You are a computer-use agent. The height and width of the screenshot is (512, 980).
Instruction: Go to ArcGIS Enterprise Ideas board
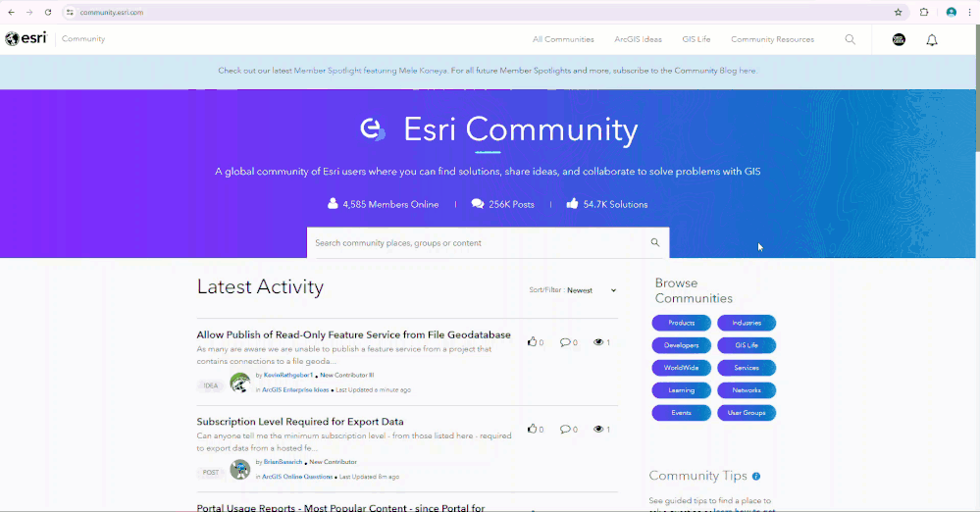295,389
